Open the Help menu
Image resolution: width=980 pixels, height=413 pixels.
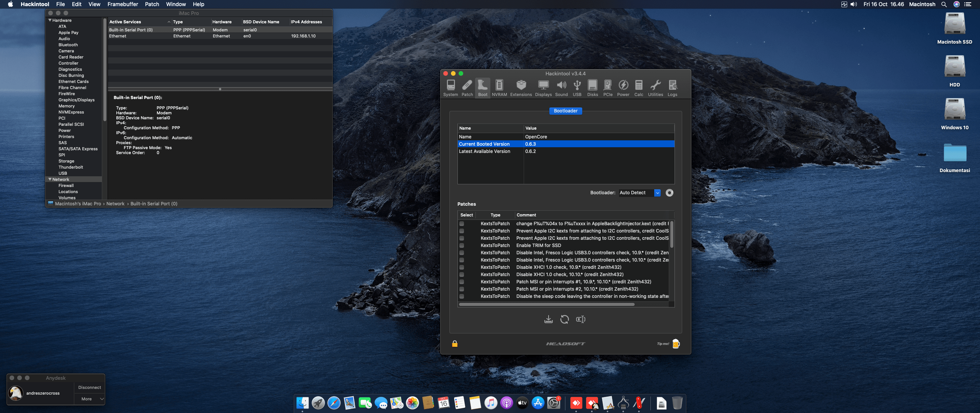coord(198,4)
